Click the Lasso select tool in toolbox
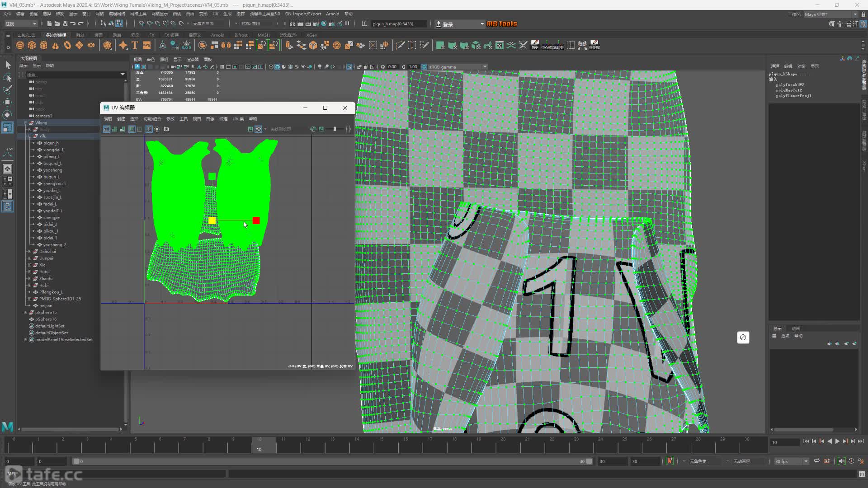 click(x=8, y=78)
